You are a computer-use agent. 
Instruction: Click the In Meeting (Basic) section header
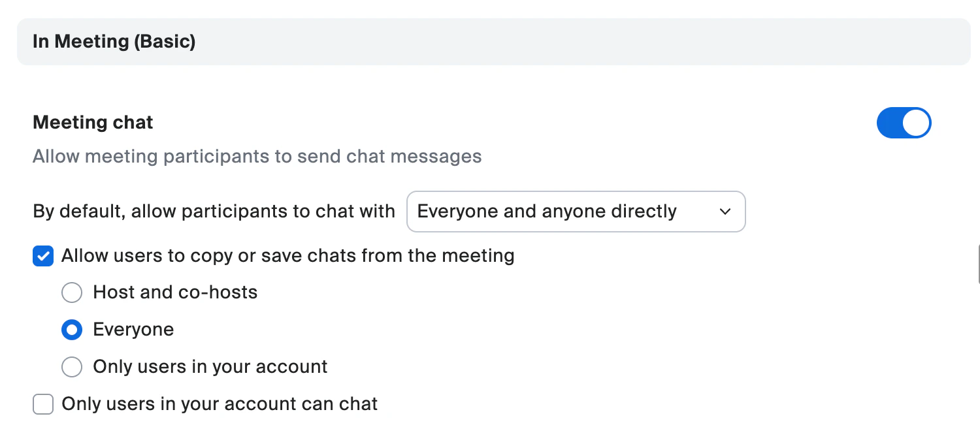point(114,41)
